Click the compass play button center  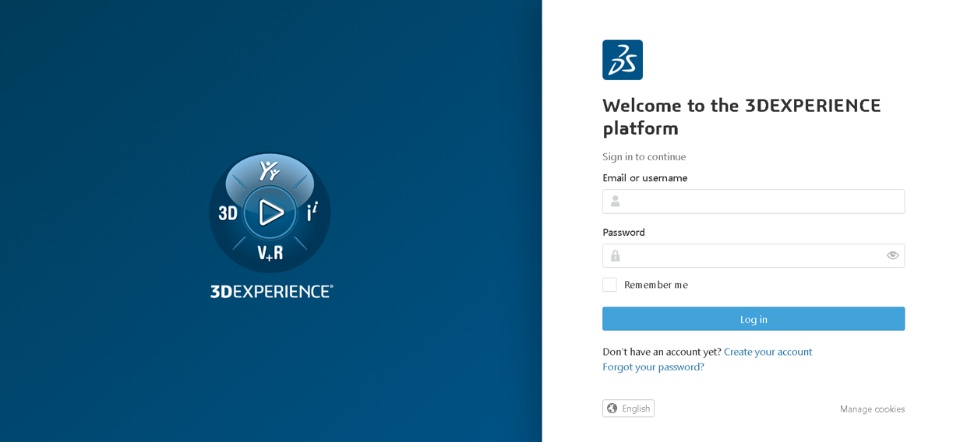point(270,212)
